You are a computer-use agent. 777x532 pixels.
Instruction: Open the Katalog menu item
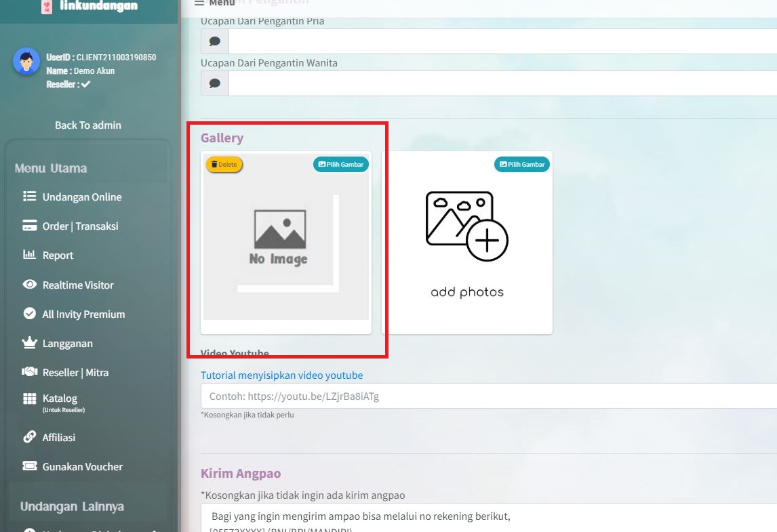[x=60, y=398]
